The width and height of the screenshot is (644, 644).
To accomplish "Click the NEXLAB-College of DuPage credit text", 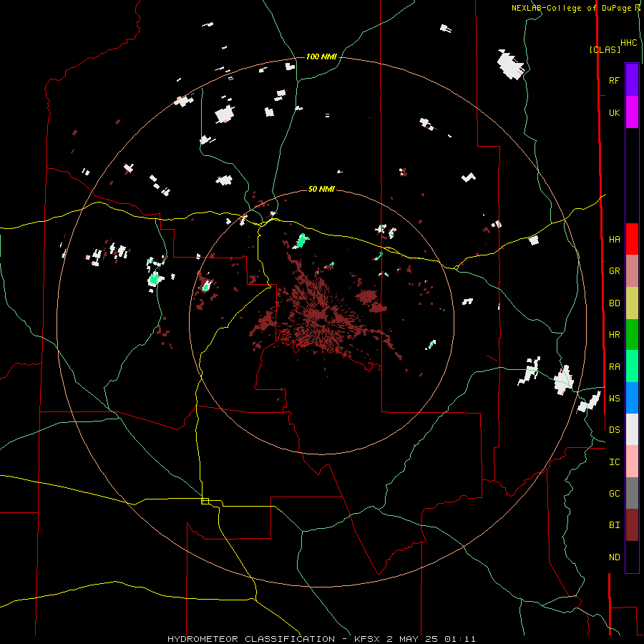I will click(572, 8).
